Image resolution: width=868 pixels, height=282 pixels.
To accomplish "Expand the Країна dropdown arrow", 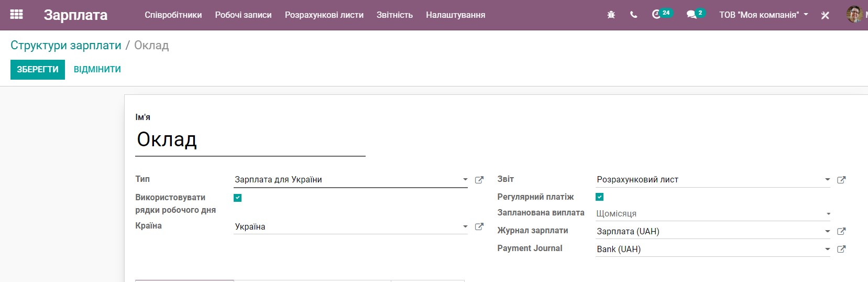I will [465, 226].
